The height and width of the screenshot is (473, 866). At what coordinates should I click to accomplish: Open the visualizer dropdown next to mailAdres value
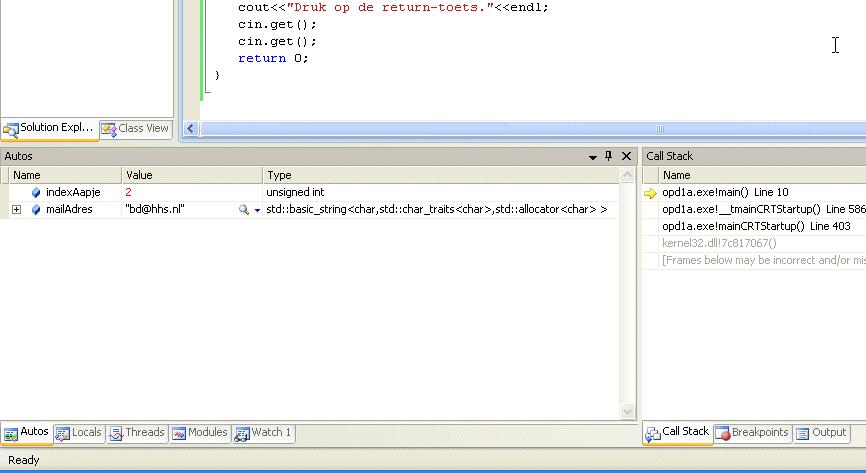tap(257, 211)
